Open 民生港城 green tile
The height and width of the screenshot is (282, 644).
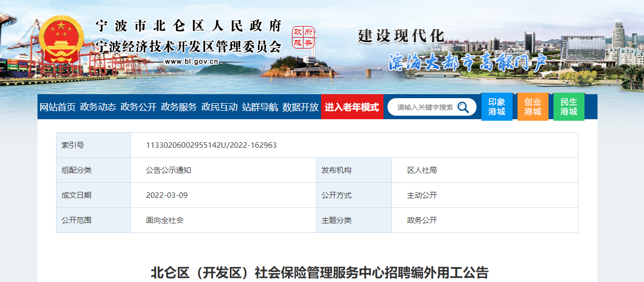click(x=569, y=107)
